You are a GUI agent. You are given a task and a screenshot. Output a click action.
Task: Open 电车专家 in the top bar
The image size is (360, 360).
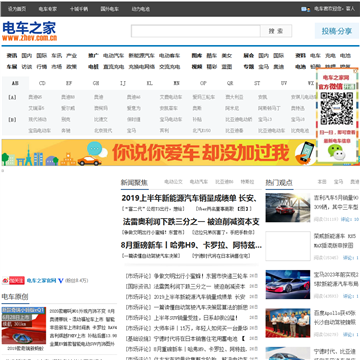[48, 9]
